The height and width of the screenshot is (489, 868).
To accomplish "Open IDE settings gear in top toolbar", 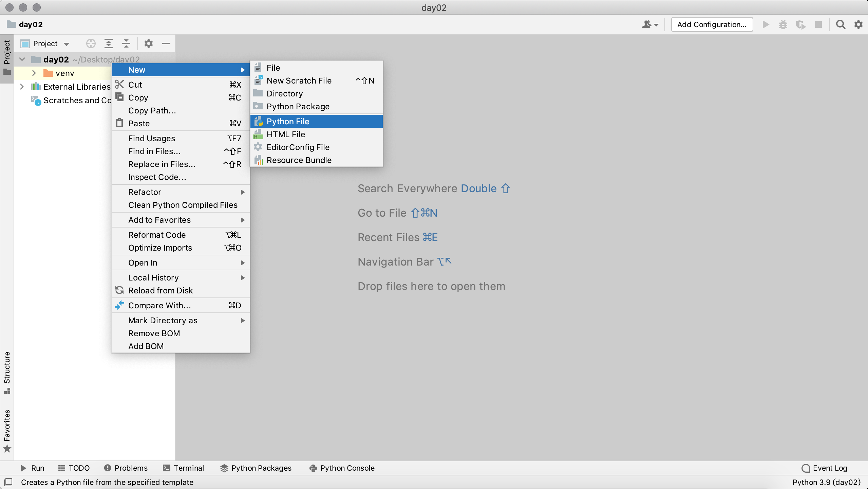I will coord(858,24).
